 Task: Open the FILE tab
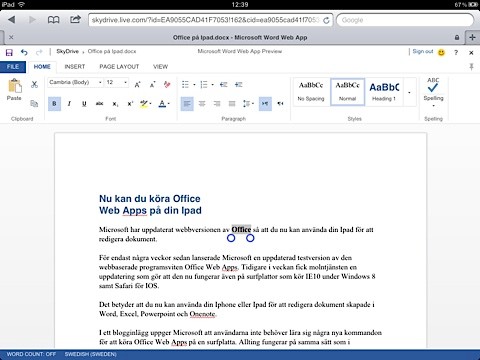pos(13,67)
